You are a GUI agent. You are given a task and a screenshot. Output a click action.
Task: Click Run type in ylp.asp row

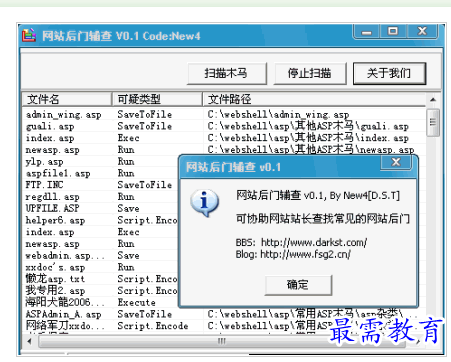pyautogui.click(x=126, y=162)
